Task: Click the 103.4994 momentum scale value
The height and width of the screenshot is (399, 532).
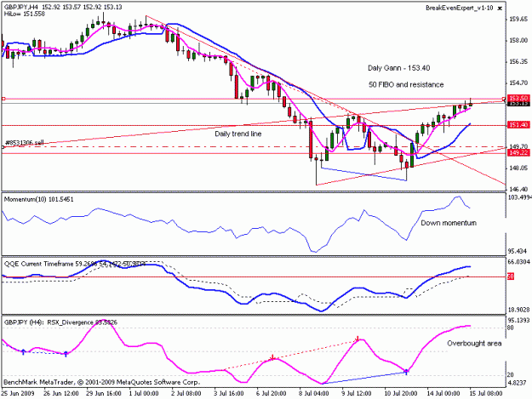Action: pos(519,197)
